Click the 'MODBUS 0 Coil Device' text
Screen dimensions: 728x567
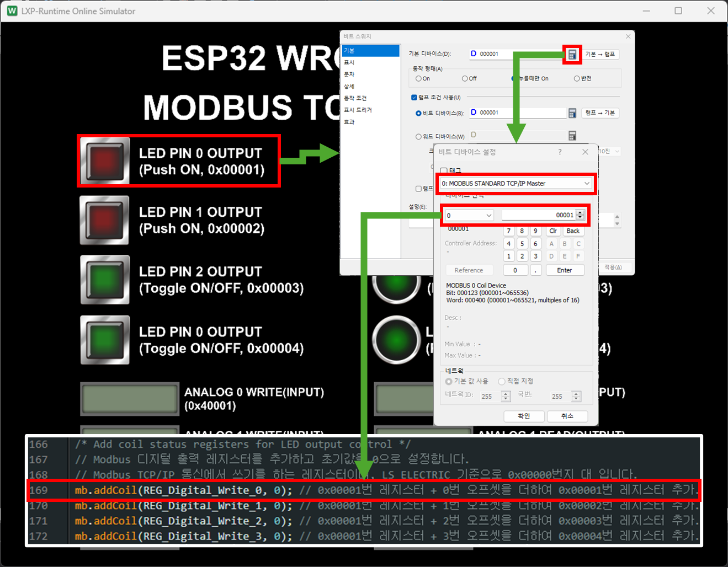point(476,286)
